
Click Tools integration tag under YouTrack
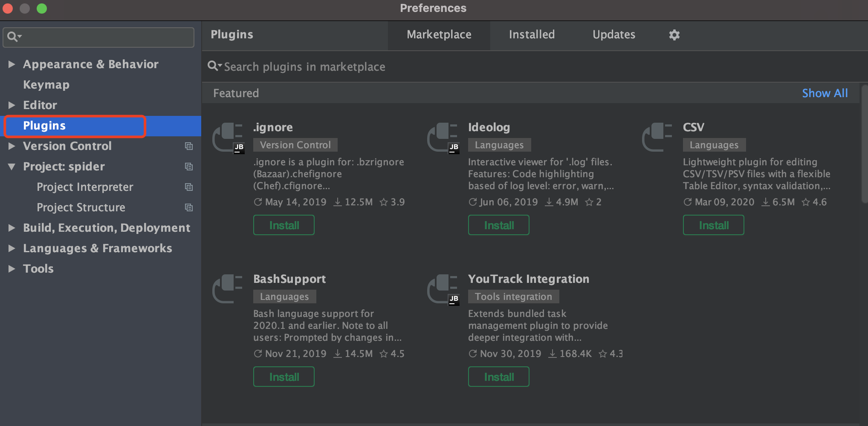point(513,296)
